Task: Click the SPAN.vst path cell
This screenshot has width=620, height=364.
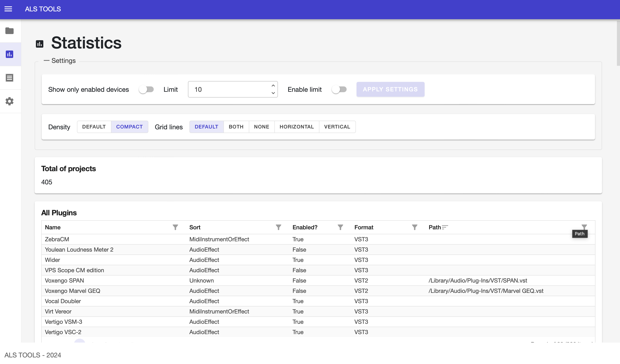Action: tap(478, 280)
